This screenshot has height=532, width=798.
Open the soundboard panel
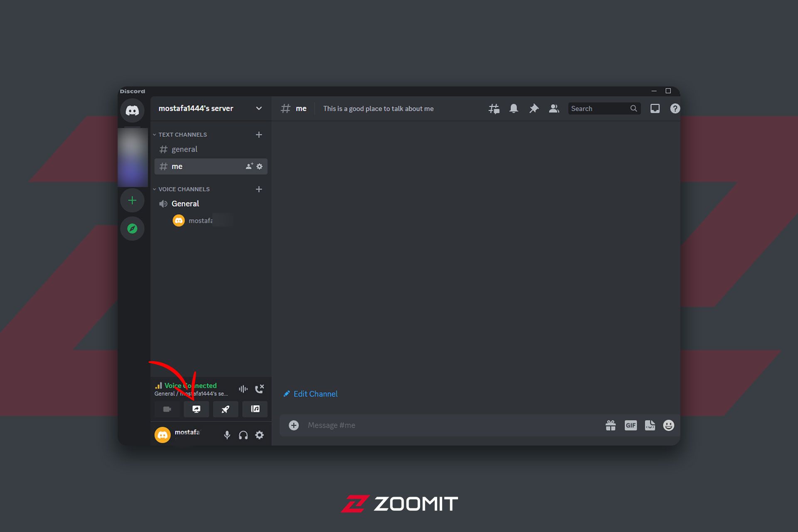[x=255, y=409]
